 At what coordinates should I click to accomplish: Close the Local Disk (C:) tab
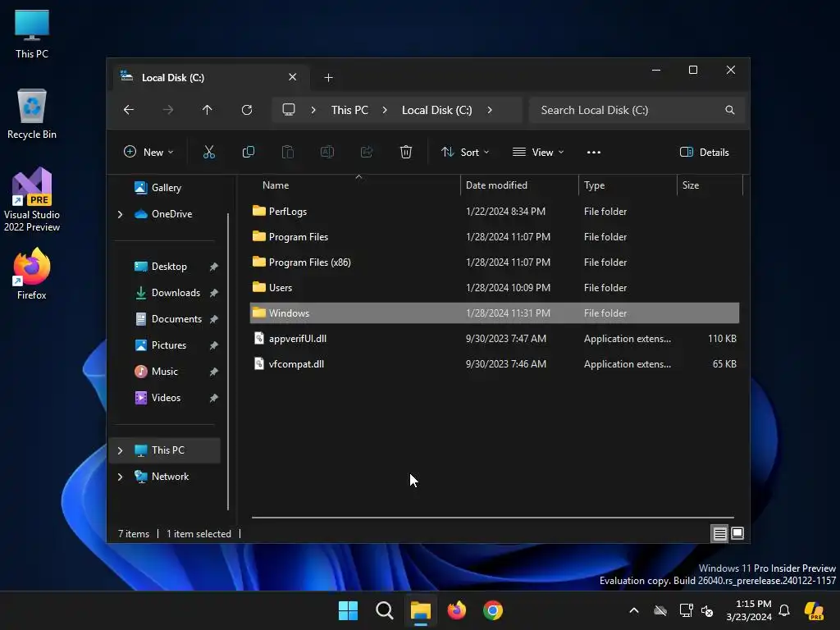tap(293, 77)
